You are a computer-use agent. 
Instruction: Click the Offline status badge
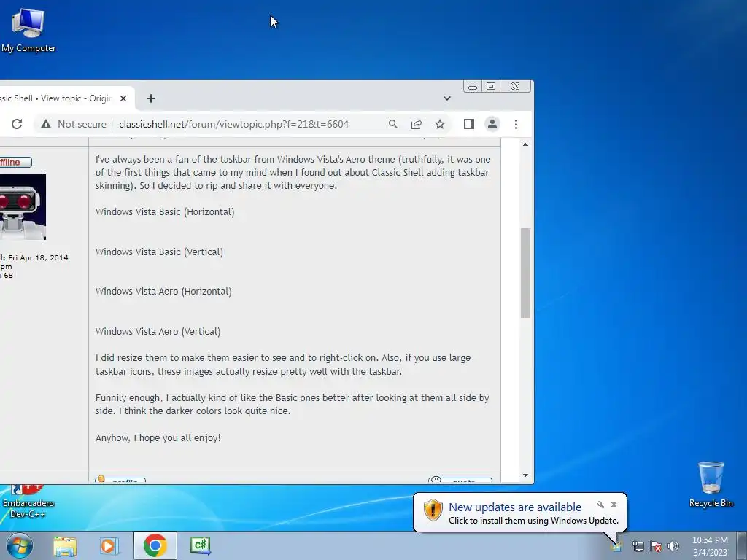click(15, 163)
